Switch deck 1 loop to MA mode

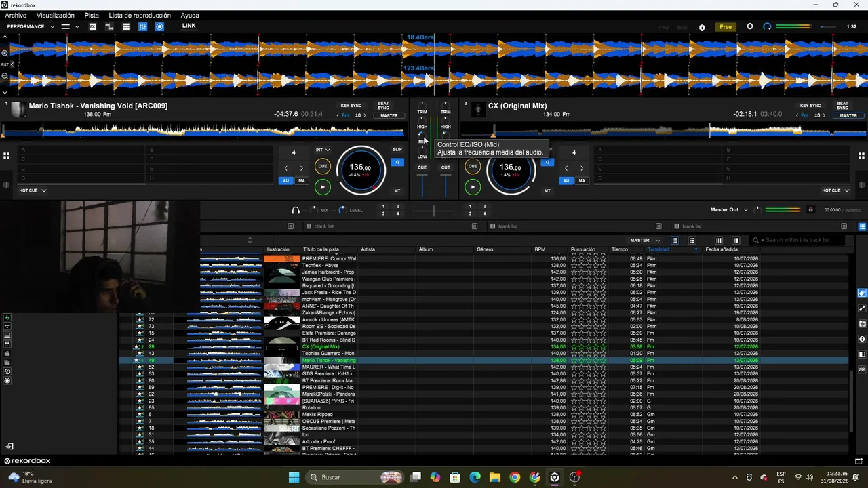tap(302, 180)
